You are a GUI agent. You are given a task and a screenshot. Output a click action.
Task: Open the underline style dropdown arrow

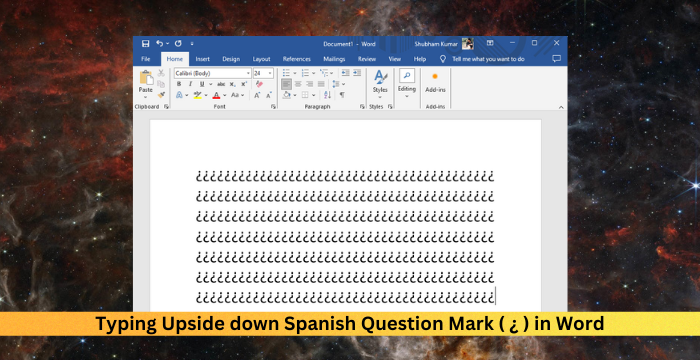click(x=210, y=84)
